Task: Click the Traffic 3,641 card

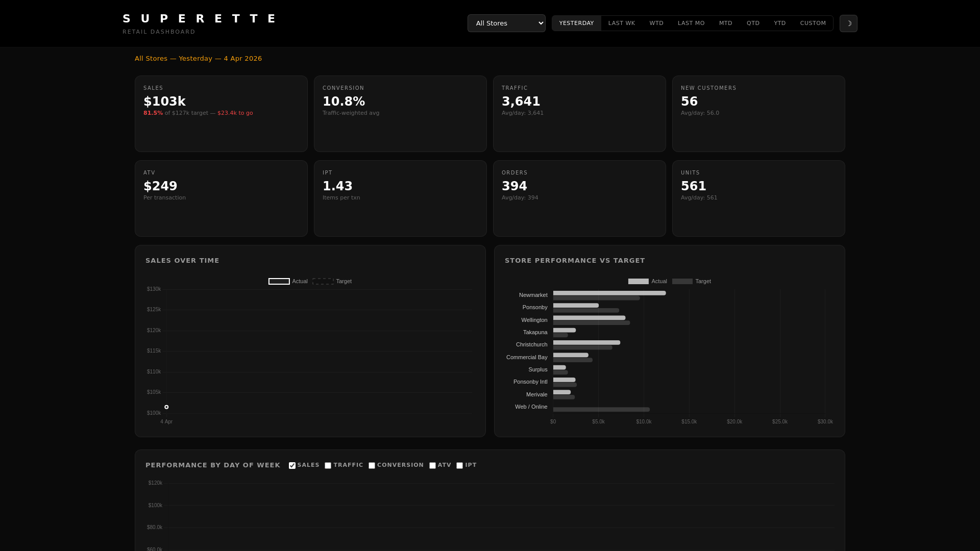Action: click(x=579, y=114)
